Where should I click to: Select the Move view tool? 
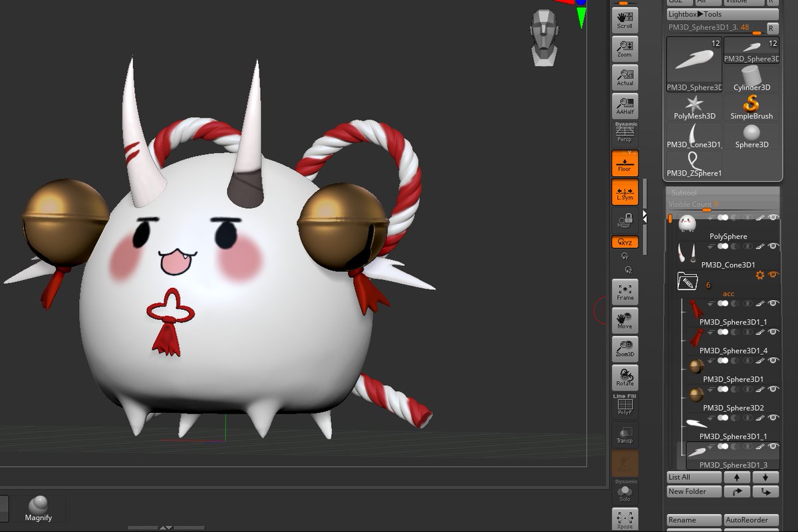point(625,321)
